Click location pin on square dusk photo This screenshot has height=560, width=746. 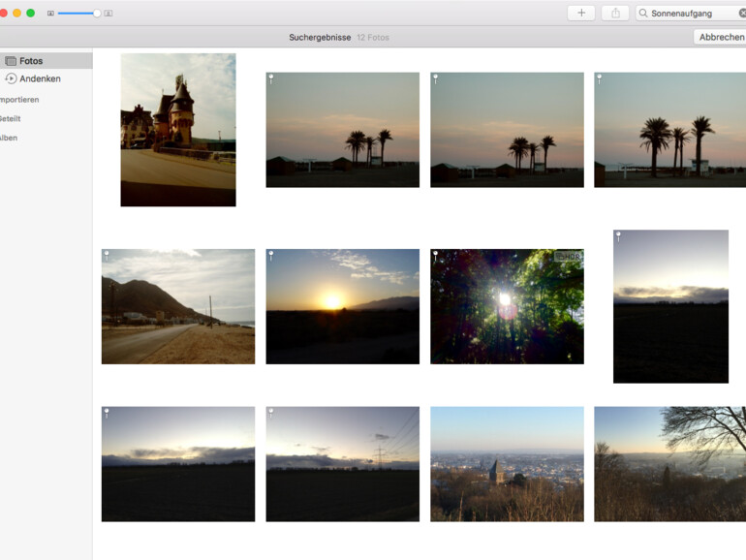click(x=618, y=236)
